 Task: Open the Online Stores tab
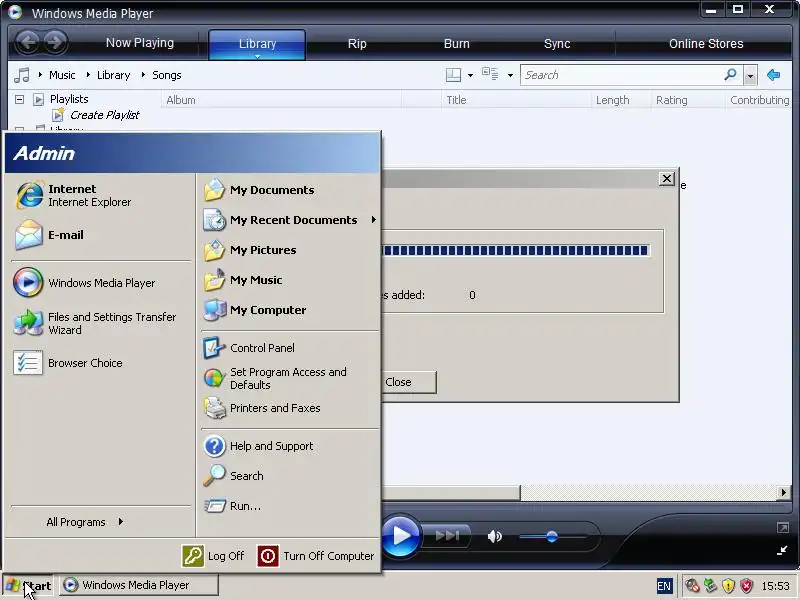(x=706, y=44)
